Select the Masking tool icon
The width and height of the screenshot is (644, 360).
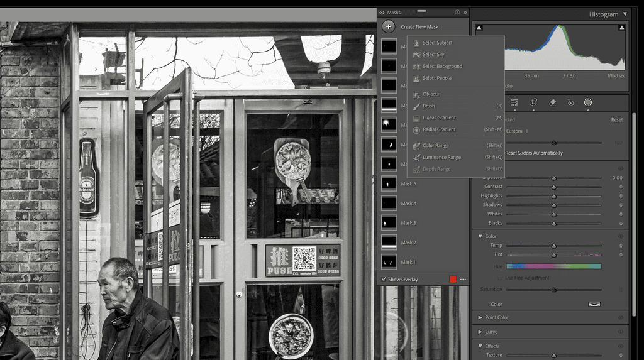[x=588, y=102]
